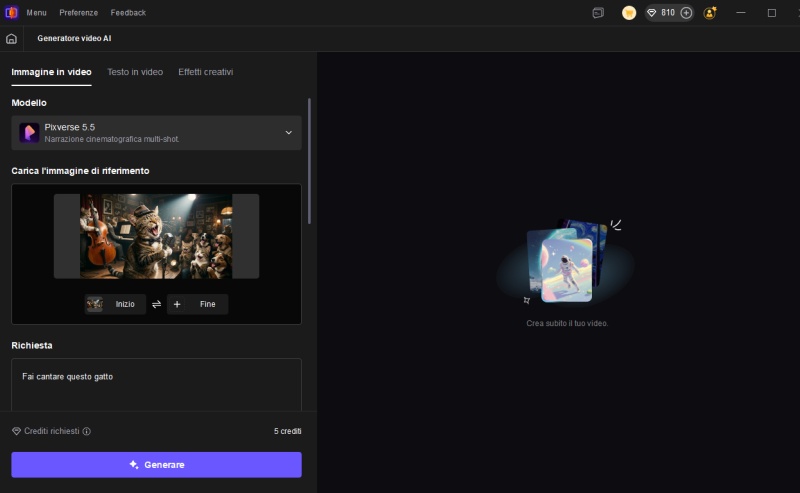
Task: Click the app logo in title bar
Action: pos(11,13)
